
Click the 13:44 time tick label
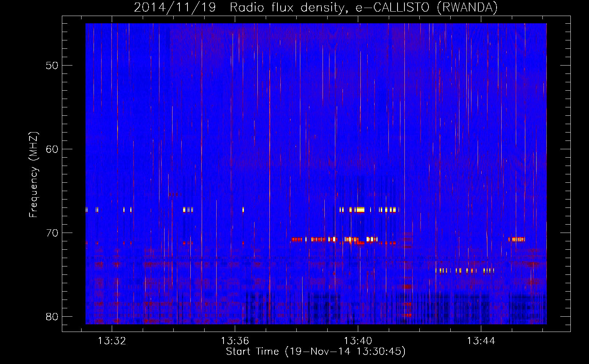click(481, 341)
